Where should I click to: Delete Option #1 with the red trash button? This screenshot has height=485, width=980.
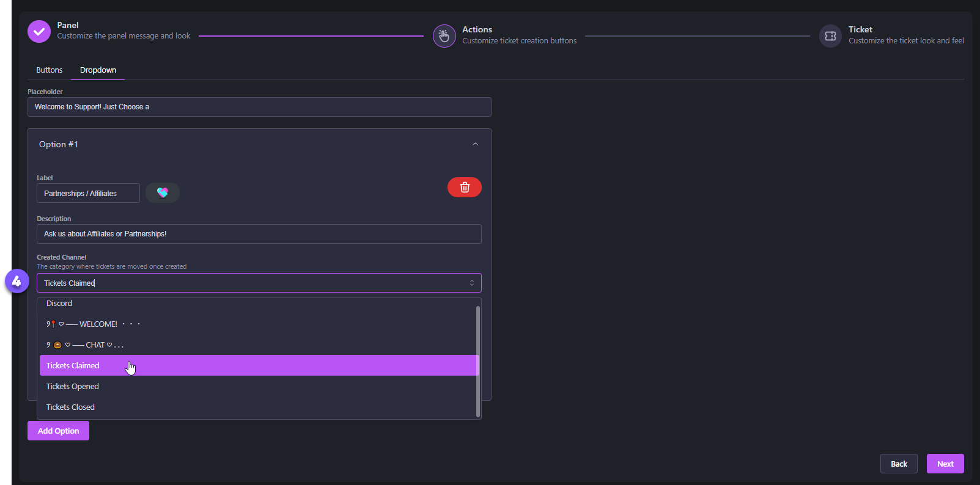pos(464,188)
